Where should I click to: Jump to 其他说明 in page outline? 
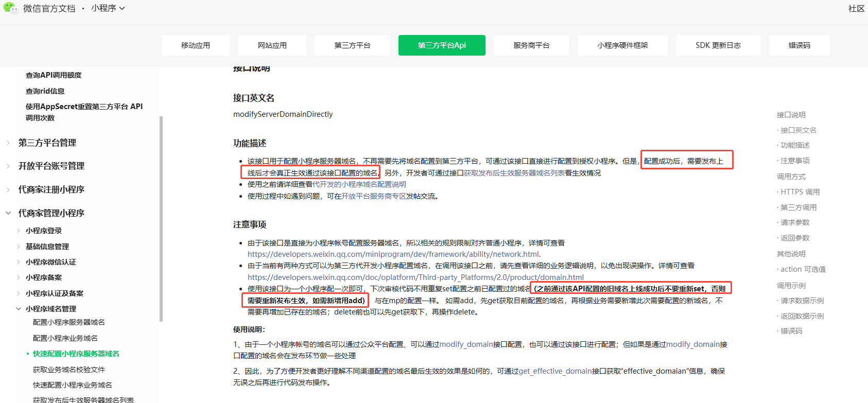[791, 254]
